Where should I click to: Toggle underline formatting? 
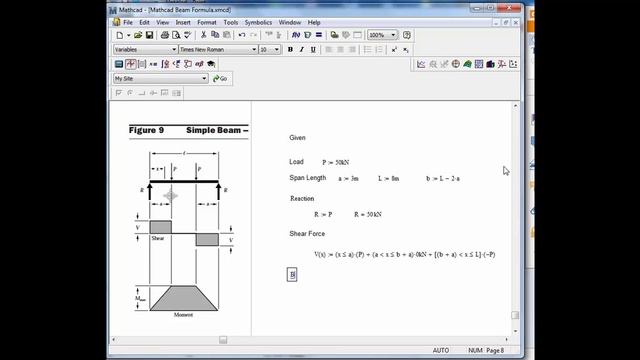coord(313,50)
